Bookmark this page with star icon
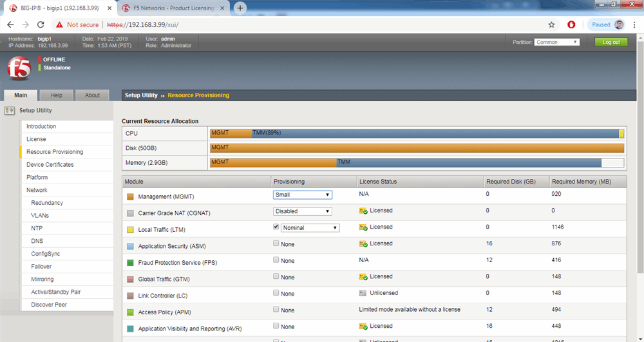644x342 pixels. point(552,24)
